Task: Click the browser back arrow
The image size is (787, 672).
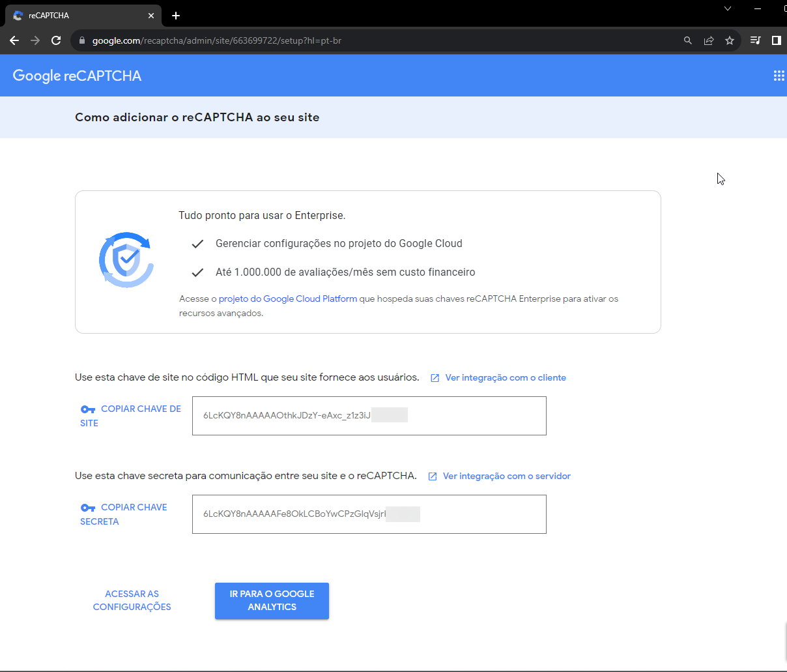Action: [x=14, y=40]
